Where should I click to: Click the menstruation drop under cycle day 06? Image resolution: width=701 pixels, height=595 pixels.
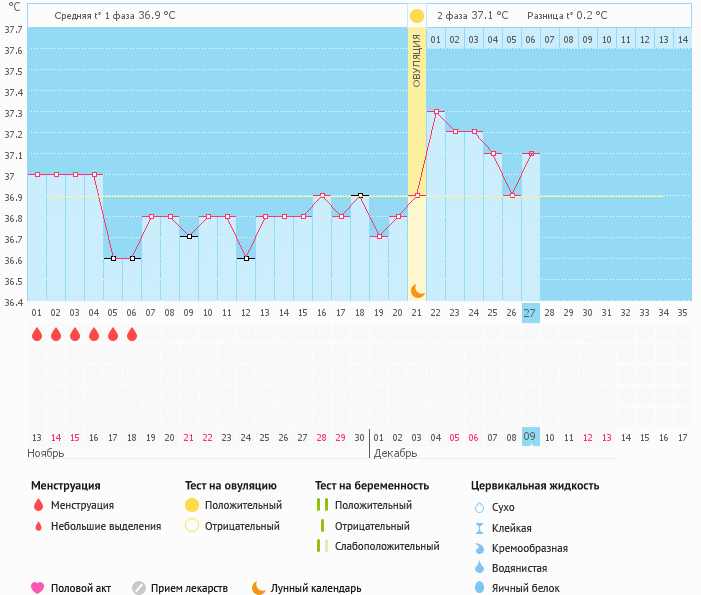tap(132, 334)
